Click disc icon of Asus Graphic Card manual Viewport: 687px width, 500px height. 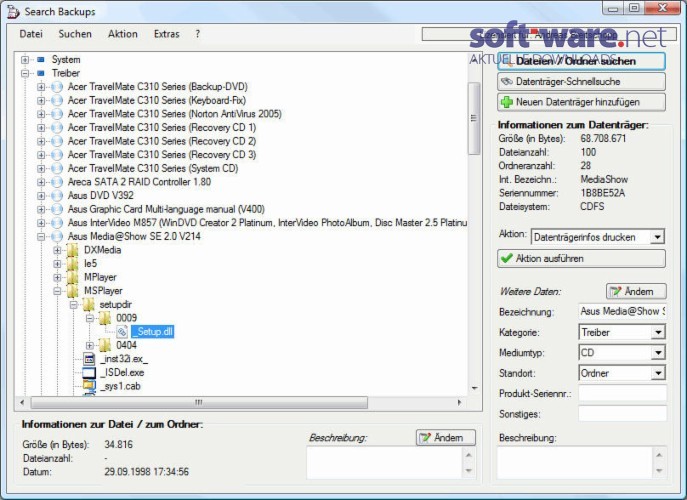tap(57, 209)
